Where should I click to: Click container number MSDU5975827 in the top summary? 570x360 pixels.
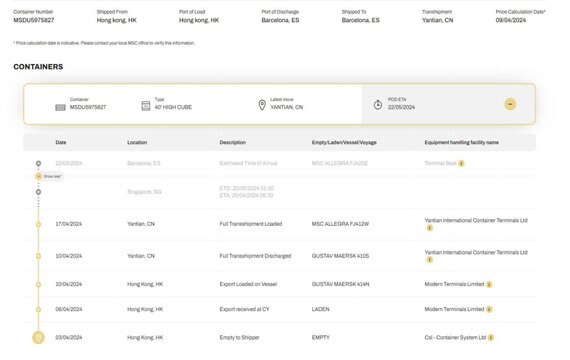click(x=33, y=20)
